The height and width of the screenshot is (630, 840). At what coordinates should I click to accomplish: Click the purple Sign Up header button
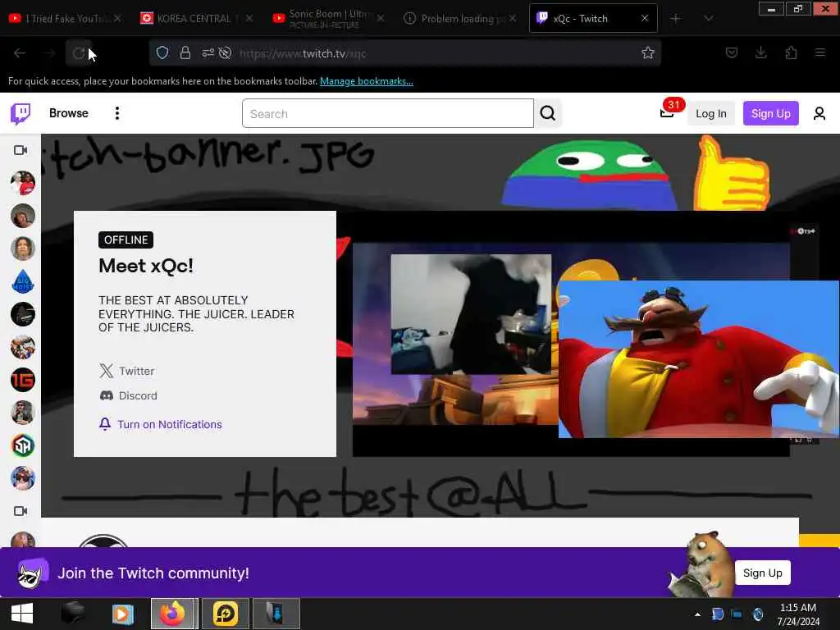point(770,113)
